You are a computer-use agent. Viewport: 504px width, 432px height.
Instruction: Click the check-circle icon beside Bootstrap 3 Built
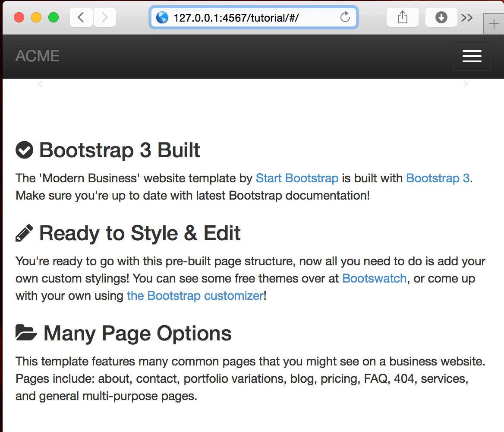25,150
